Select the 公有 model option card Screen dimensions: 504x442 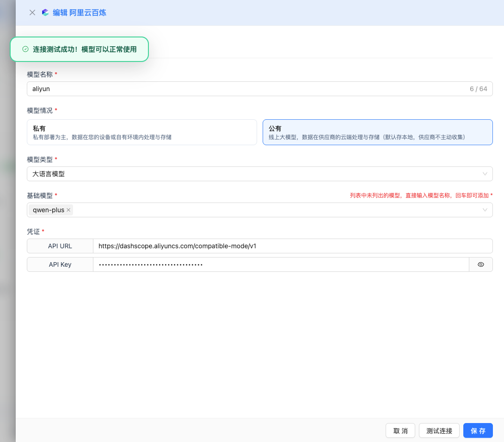(377, 132)
